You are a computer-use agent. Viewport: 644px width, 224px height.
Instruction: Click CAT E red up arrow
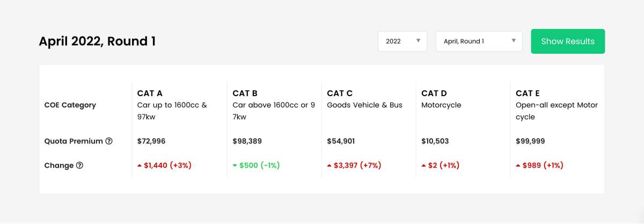tap(518, 165)
